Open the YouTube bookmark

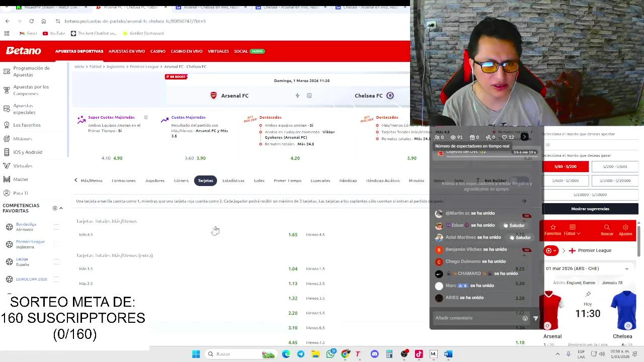(54, 33)
